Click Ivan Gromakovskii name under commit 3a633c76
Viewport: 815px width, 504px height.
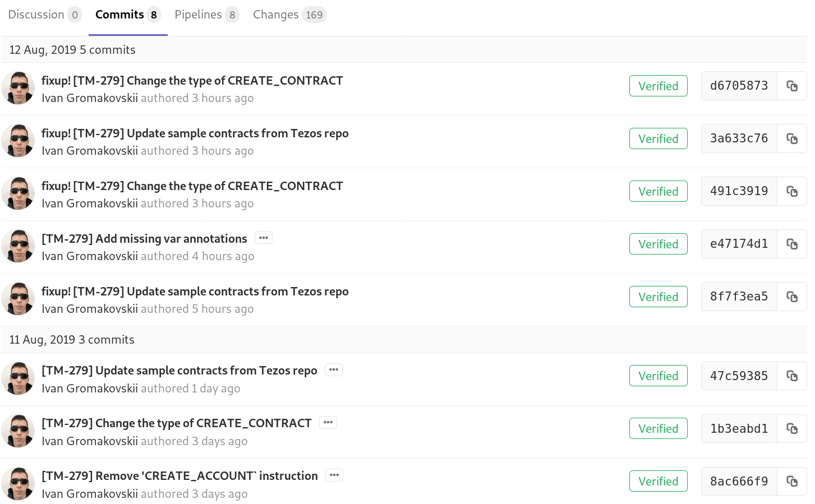pyautogui.click(x=90, y=151)
